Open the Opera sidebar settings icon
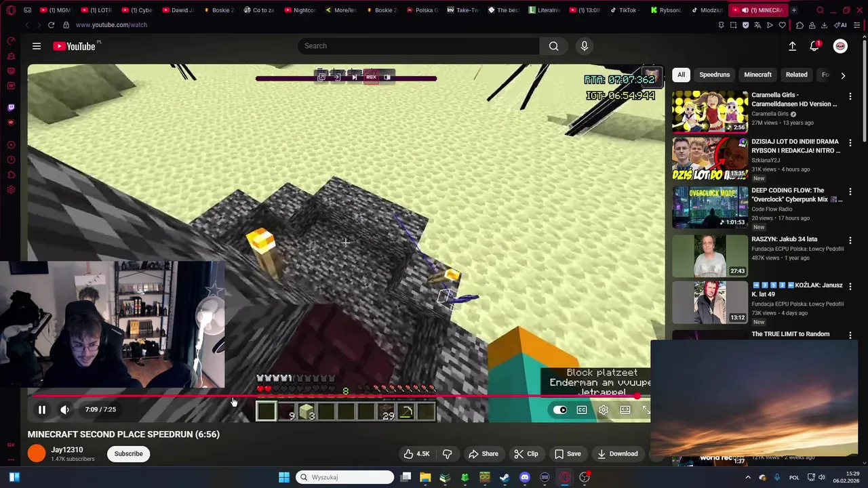The image size is (868, 488). 11,190
